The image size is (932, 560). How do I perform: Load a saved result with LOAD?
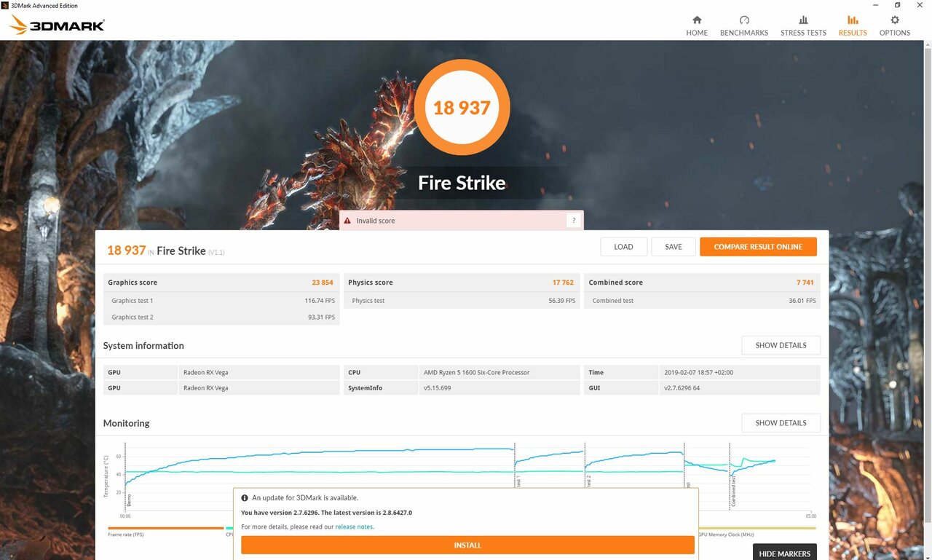623,247
